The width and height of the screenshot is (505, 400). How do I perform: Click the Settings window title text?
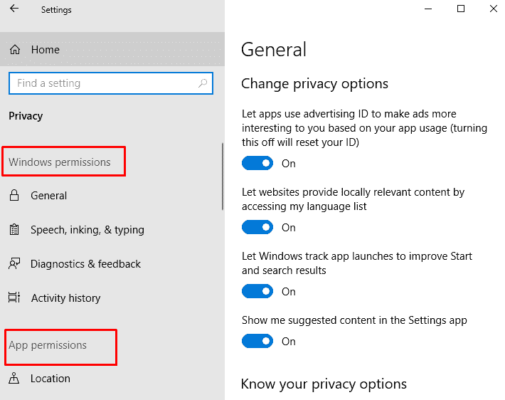point(56,10)
